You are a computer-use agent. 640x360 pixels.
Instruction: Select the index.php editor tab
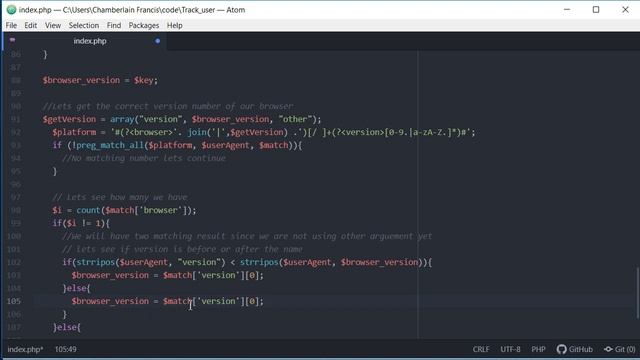pos(85,41)
